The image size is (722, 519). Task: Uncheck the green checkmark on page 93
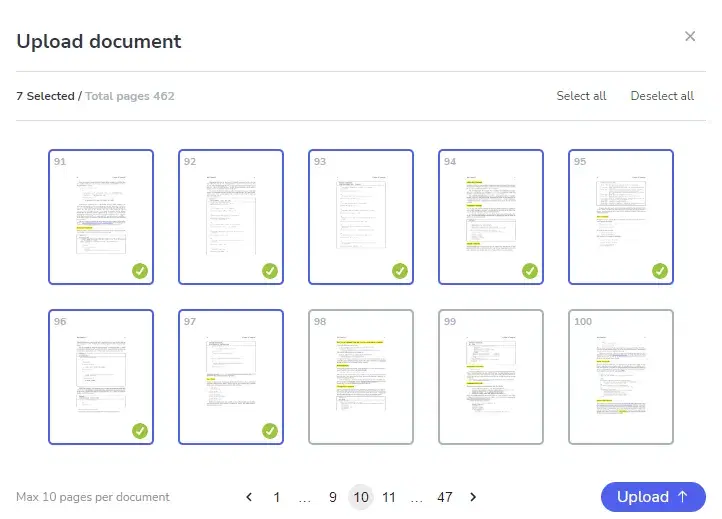(x=400, y=271)
